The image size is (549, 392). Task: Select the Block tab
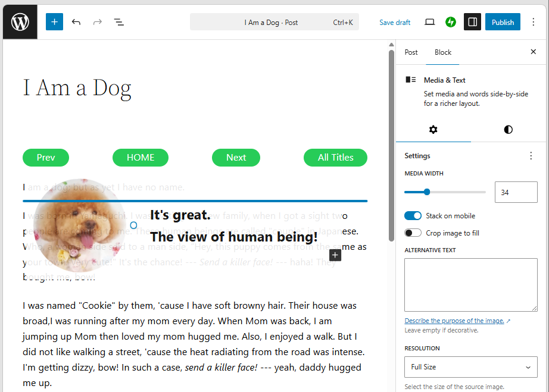tap(442, 52)
